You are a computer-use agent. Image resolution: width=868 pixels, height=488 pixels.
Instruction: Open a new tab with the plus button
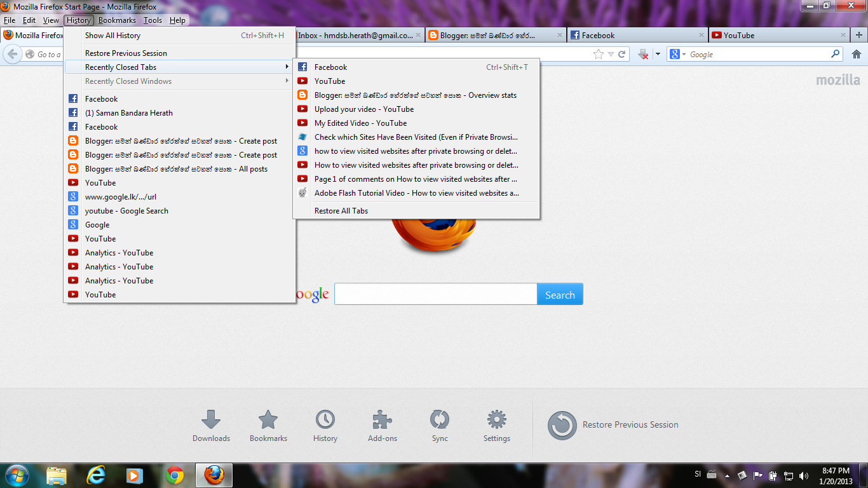pyautogui.click(x=859, y=35)
